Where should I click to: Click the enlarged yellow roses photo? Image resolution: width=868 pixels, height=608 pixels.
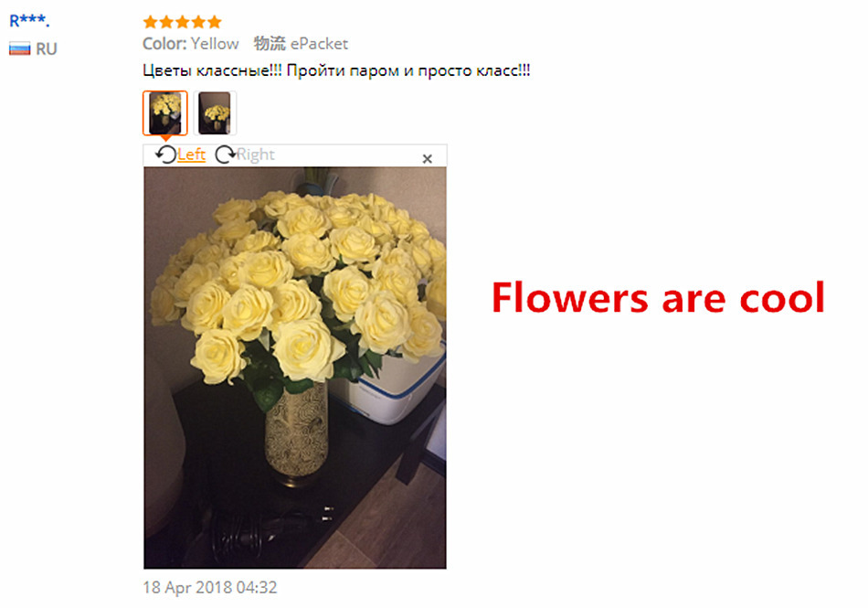[x=295, y=368]
